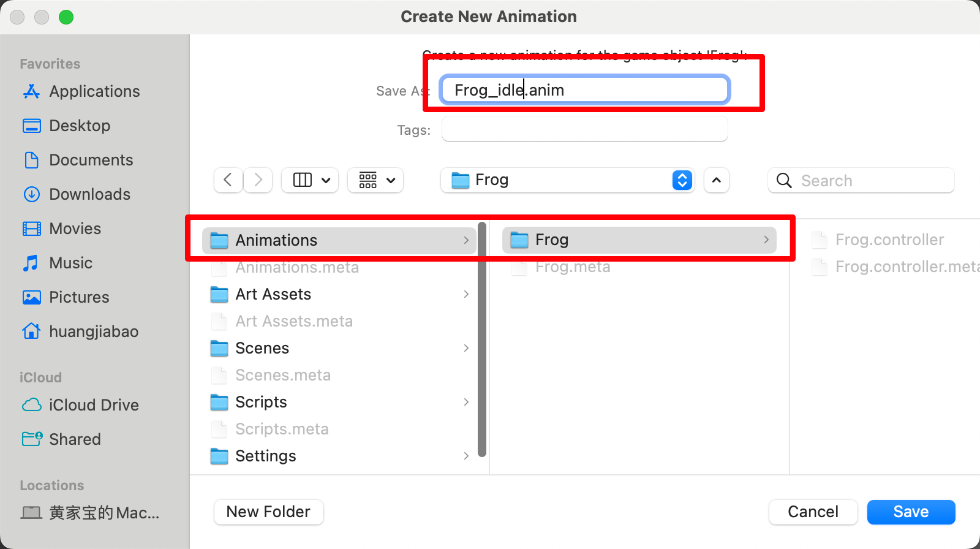Viewport: 980px width, 549px height.
Task: Open the Movies sidebar item
Action: [x=62, y=229]
